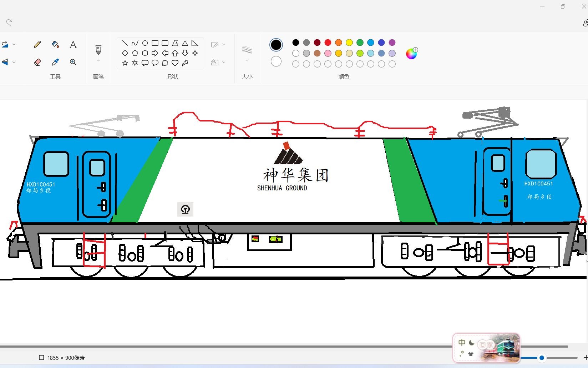Viewport: 588px width, 368px height.
Task: Adjust the zoom slider handle
Action: tap(542, 358)
